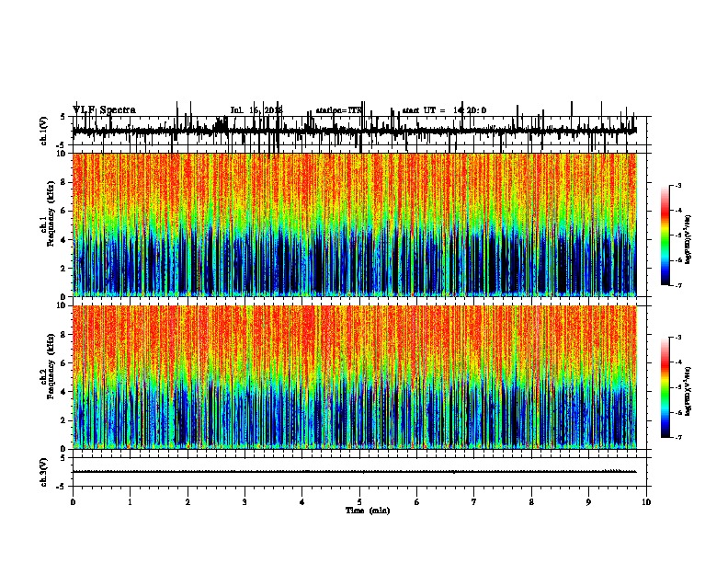Click the "Time (min)" axis label
The height and width of the screenshot is (563, 728).
368,511
